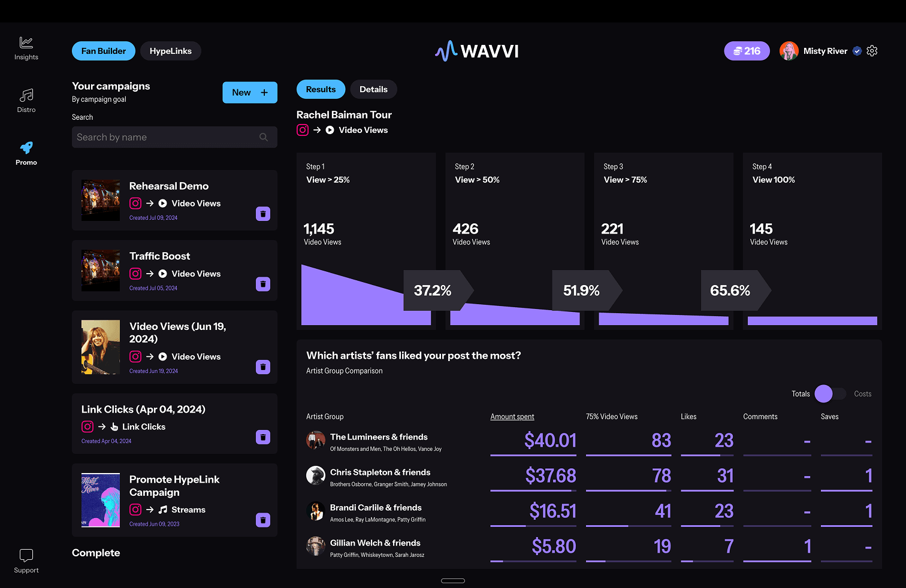The width and height of the screenshot is (906, 588).
Task: Open Support chat in sidebar
Action: (x=26, y=561)
